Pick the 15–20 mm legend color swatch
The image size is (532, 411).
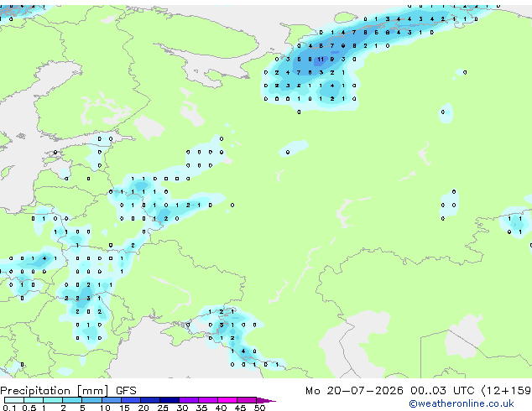click(131, 400)
